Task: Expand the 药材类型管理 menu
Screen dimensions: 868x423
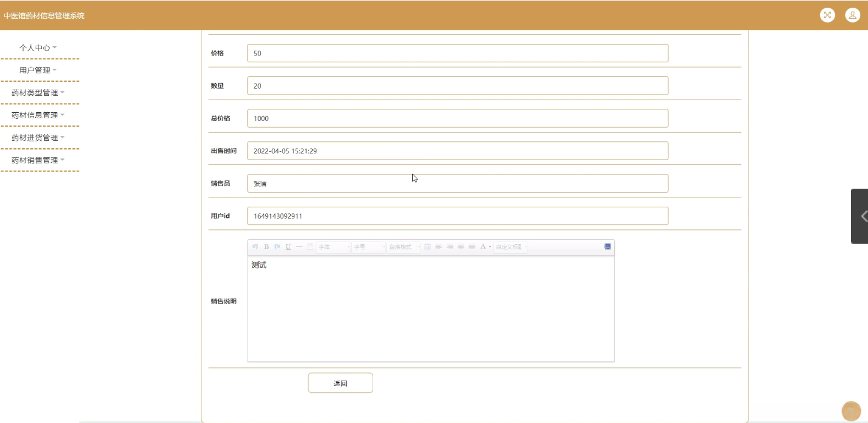Action: pos(38,93)
